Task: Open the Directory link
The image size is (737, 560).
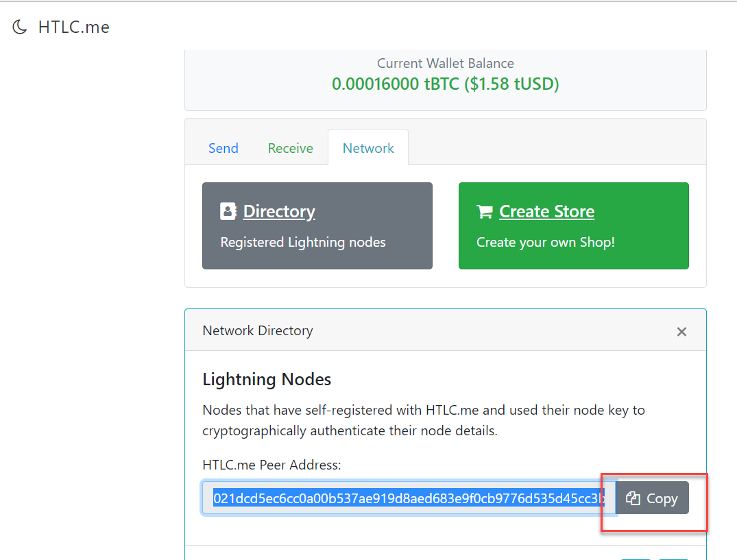Action: pos(279,211)
